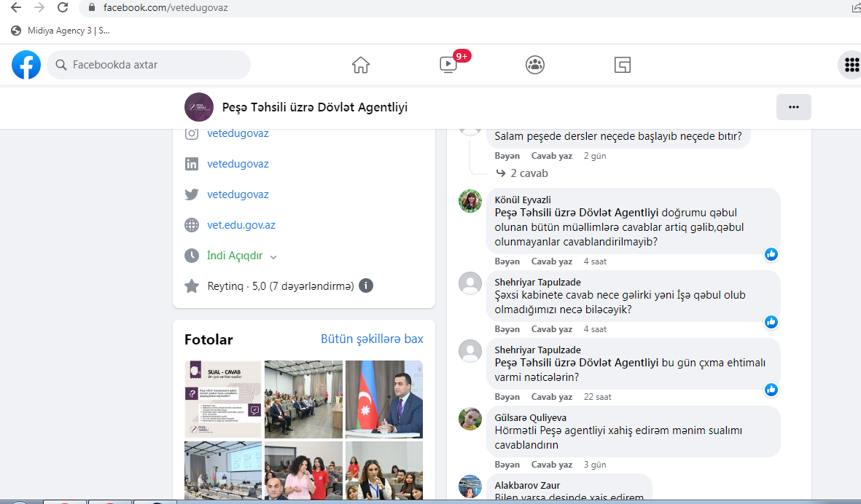Screen dimensions: 861x504
Task: Click the '4 saat' timestamp on Könül's comment
Action: pyautogui.click(x=595, y=261)
